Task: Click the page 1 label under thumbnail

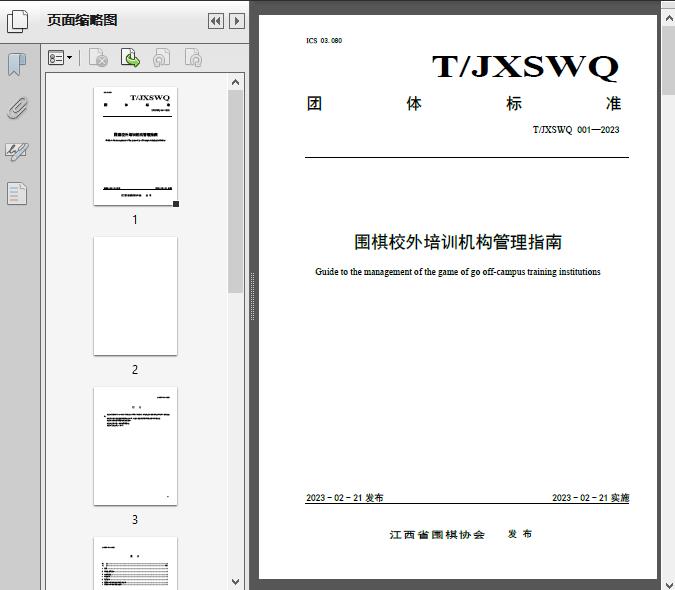Action: (x=135, y=220)
